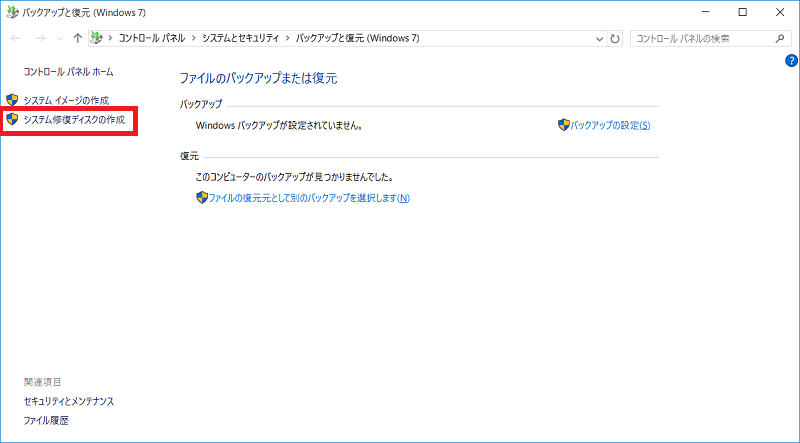
Task: Expand chevron before コントロール パネル breadcrumb
Action: [110, 38]
